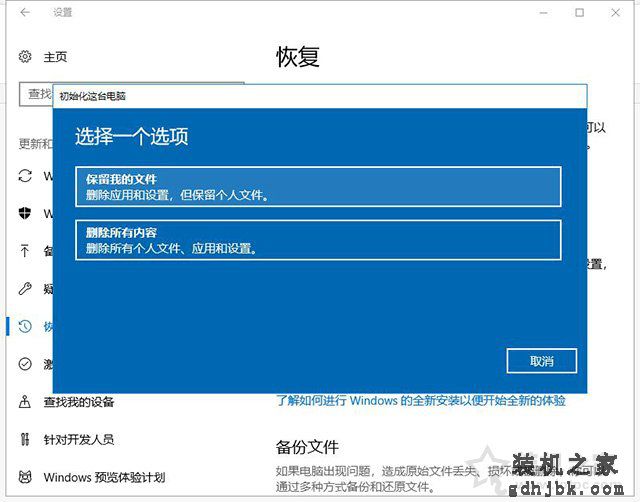Choose the 删除所有内容 option

click(x=318, y=240)
